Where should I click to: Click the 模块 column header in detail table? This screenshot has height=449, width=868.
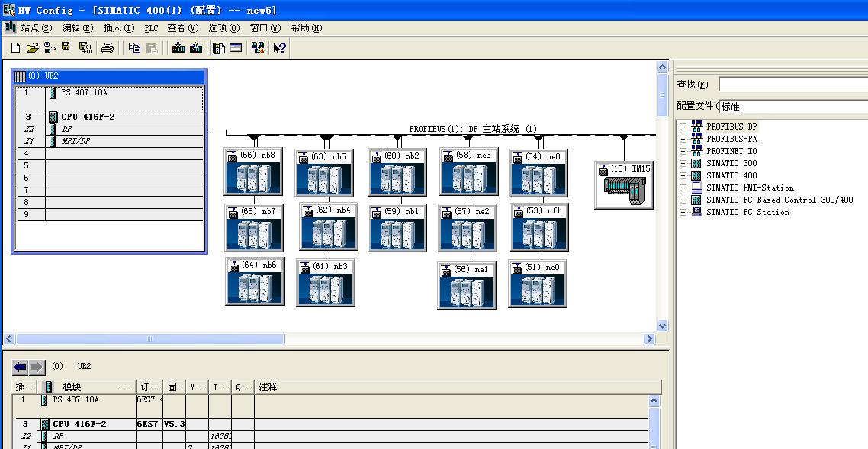coord(87,387)
